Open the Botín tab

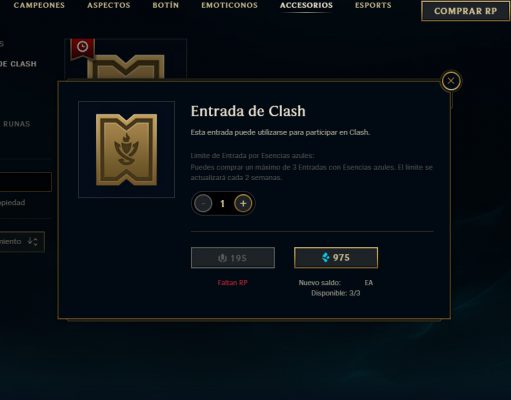166,5
